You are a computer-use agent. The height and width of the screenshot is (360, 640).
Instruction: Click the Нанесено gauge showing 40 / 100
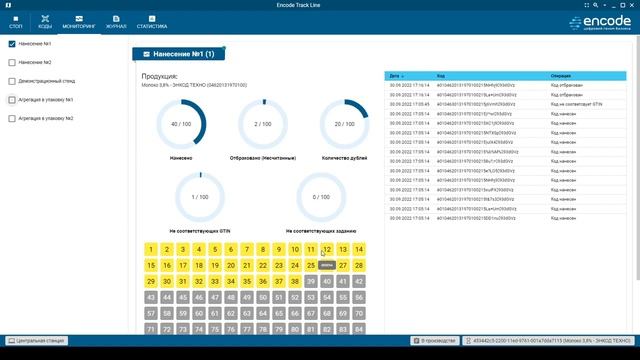(x=181, y=124)
